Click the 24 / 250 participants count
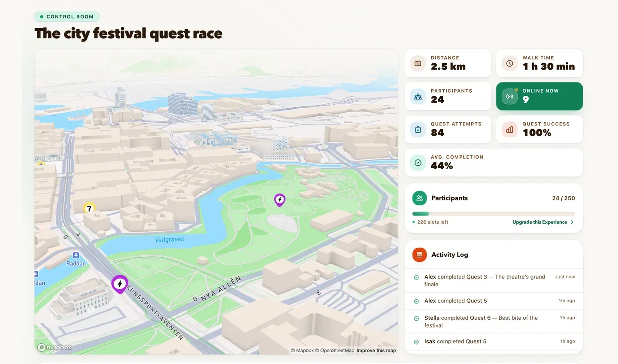This screenshot has height=364, width=618. tap(563, 198)
